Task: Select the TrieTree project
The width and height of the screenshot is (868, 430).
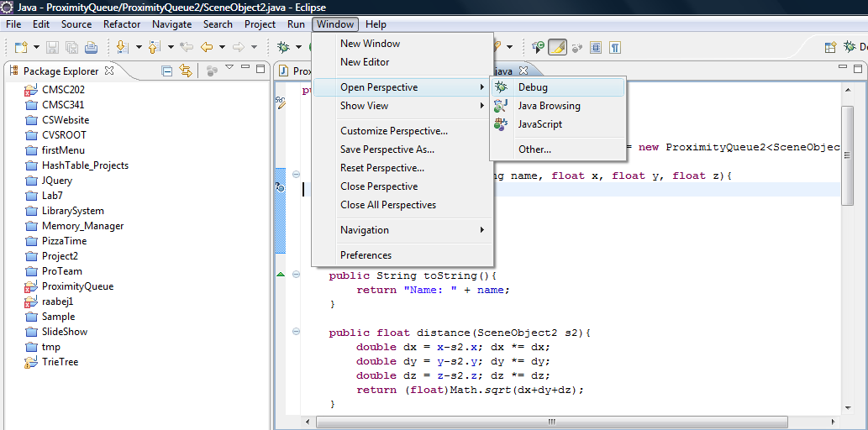Action: pyautogui.click(x=60, y=362)
